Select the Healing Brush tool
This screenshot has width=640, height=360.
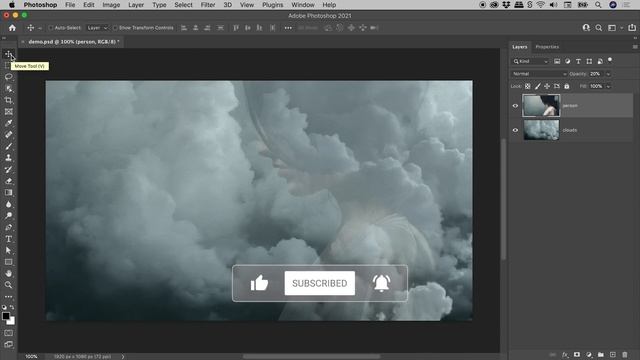point(8,134)
